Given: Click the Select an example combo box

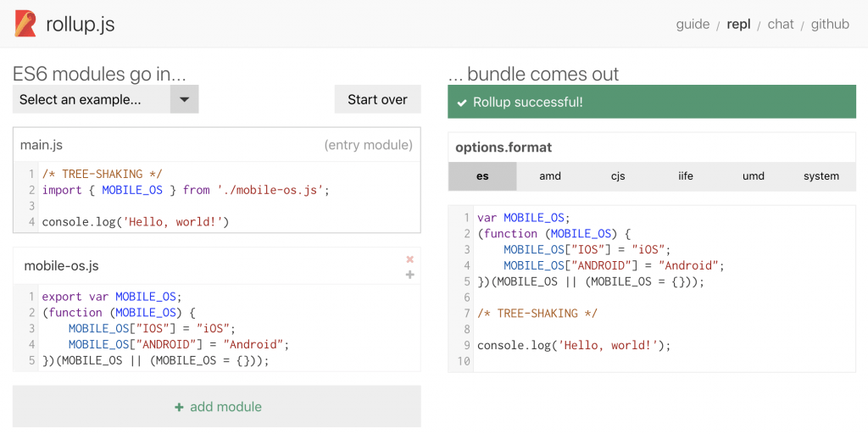Looking at the screenshot, I should (105, 100).
